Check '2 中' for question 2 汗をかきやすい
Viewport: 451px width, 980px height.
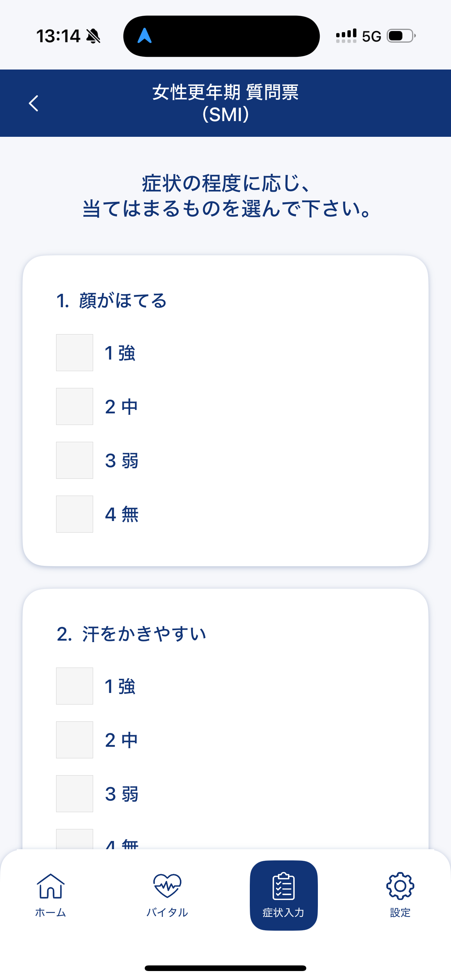[x=74, y=740]
